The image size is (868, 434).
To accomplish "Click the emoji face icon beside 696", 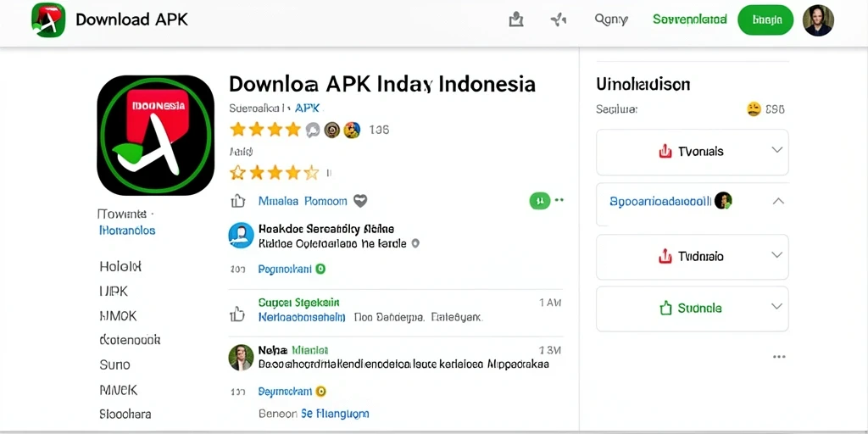I will 754,109.
